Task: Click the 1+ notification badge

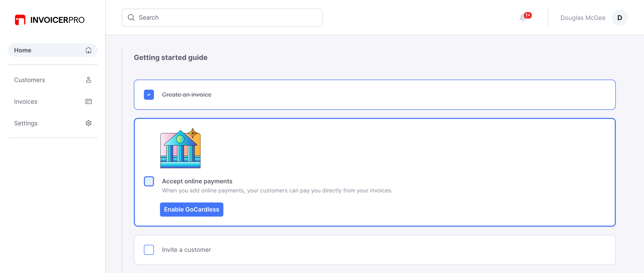Action: click(528, 15)
